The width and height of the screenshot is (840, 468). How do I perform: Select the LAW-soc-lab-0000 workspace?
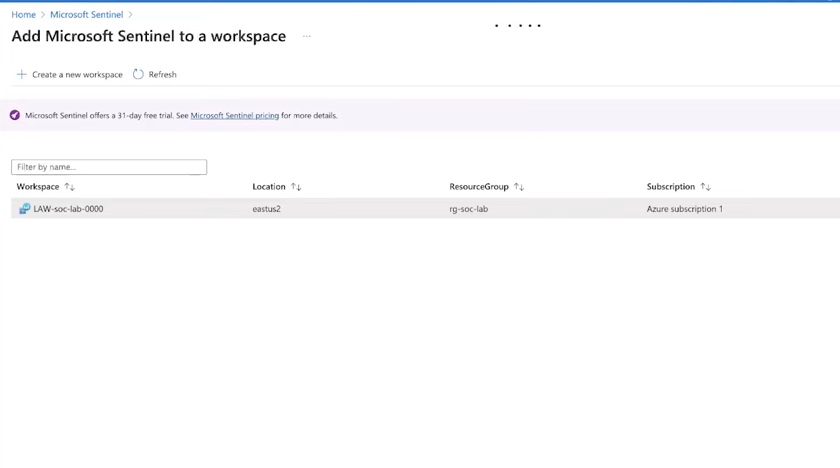pos(68,209)
